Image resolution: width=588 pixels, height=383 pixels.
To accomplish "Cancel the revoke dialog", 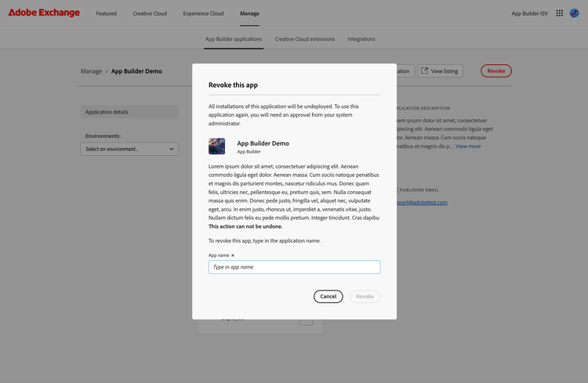I will [328, 296].
